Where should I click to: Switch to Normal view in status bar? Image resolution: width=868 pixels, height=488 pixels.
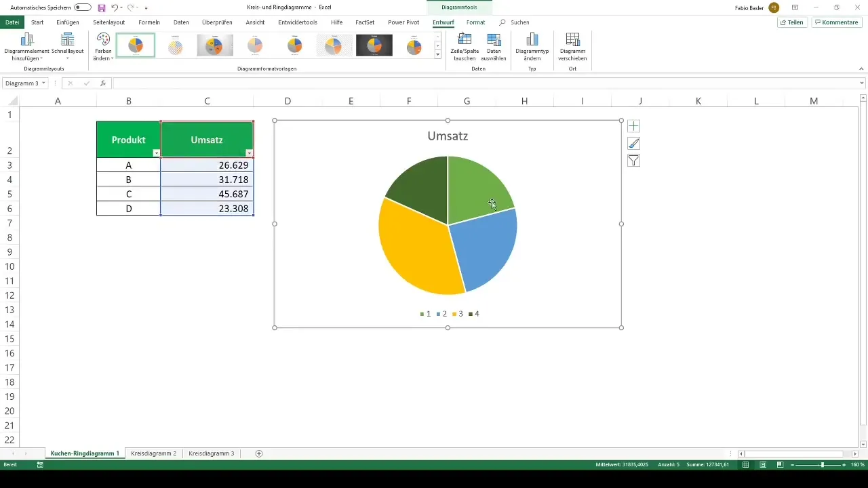click(x=746, y=465)
